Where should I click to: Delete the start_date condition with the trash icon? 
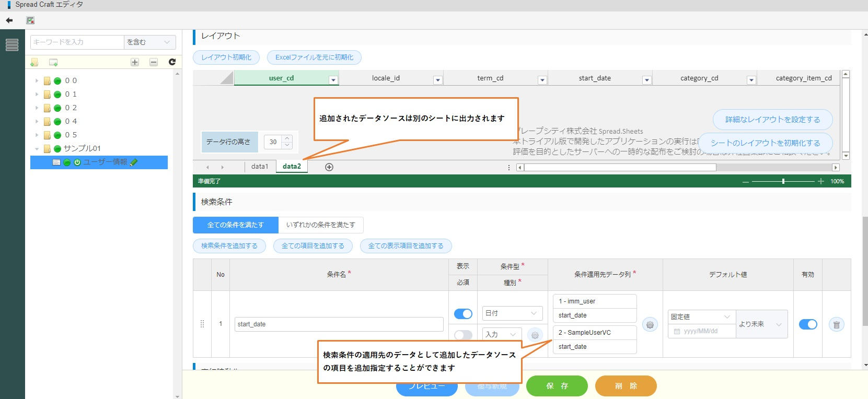point(836,325)
